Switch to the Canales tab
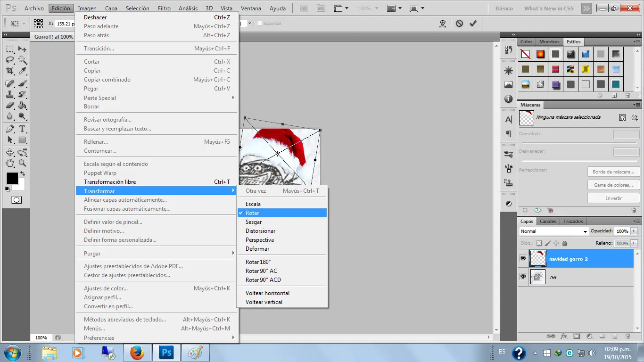The height and width of the screenshot is (362, 644). (548, 221)
